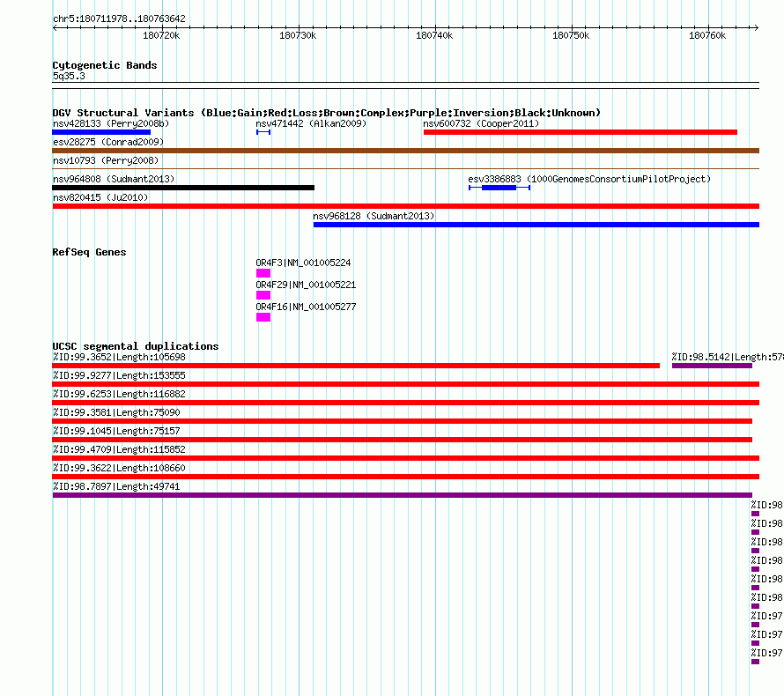Image resolution: width=784 pixels, height=696 pixels.
Task: Click the %ID:99.9277|Length:153555 text label
Action: click(x=119, y=375)
